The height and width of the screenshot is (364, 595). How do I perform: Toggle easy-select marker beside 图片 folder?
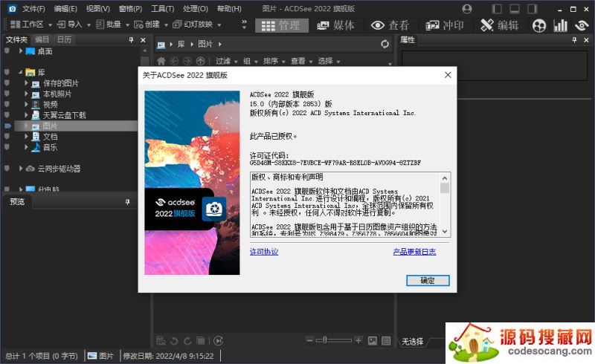(7, 126)
